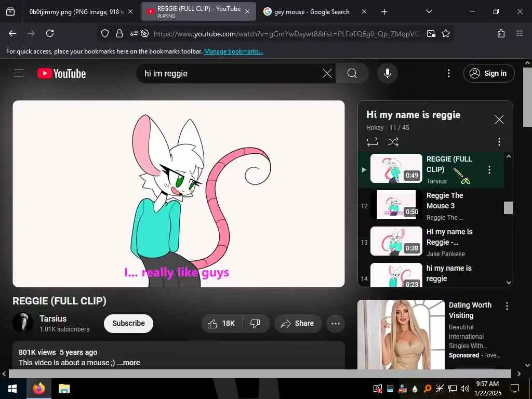Dislike the video
The width and height of the screenshot is (532, 399).
click(x=256, y=323)
